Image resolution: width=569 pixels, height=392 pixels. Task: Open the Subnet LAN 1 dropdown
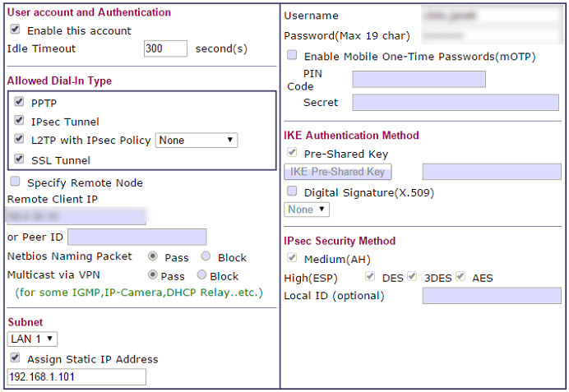point(32,339)
